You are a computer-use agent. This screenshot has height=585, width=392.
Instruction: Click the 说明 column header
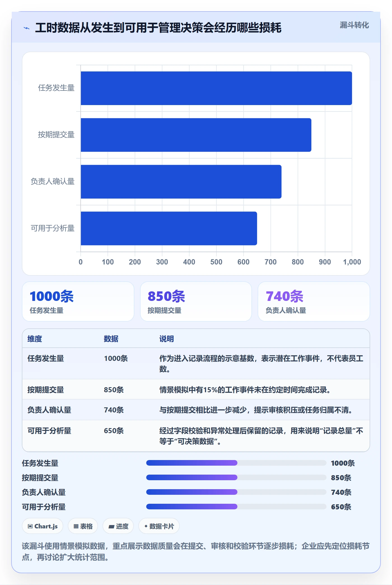(167, 339)
